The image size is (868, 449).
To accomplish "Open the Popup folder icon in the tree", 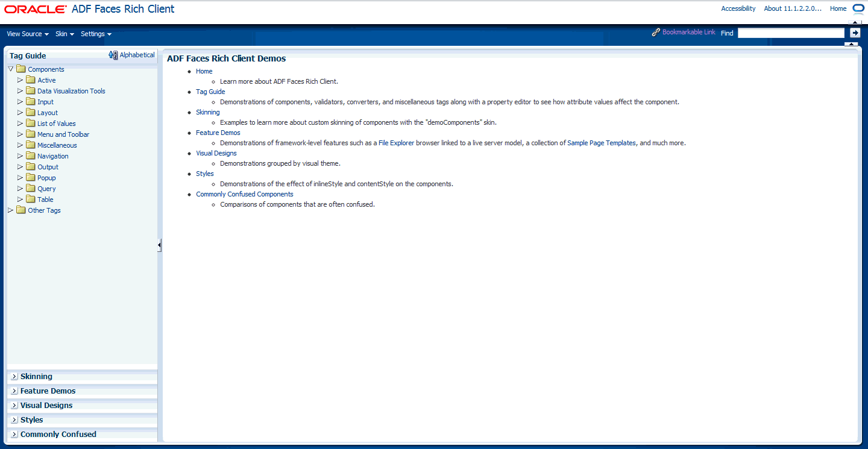I will [30, 177].
